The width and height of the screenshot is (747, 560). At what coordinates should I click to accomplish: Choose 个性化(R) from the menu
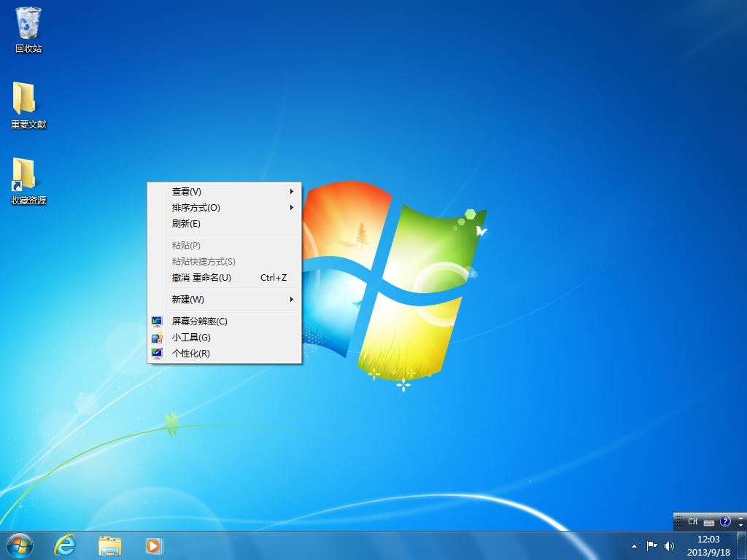click(225, 353)
